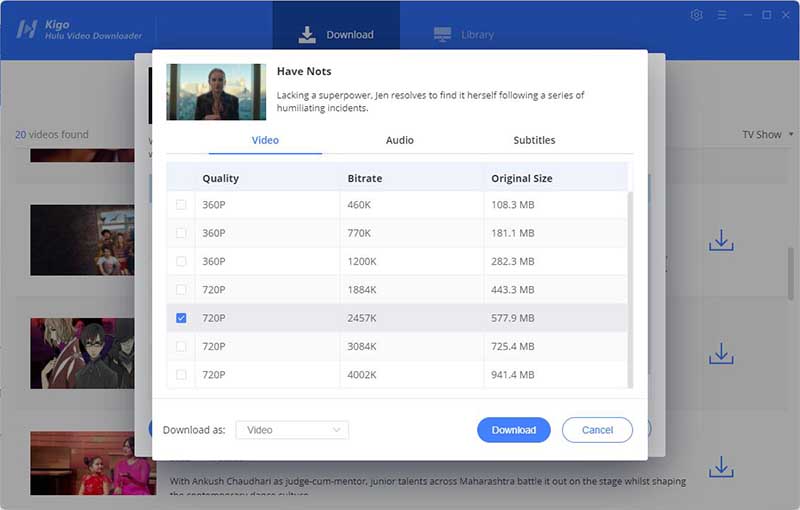Image resolution: width=800 pixels, height=510 pixels.
Task: Click download icon beside the family show row
Action: point(721,240)
